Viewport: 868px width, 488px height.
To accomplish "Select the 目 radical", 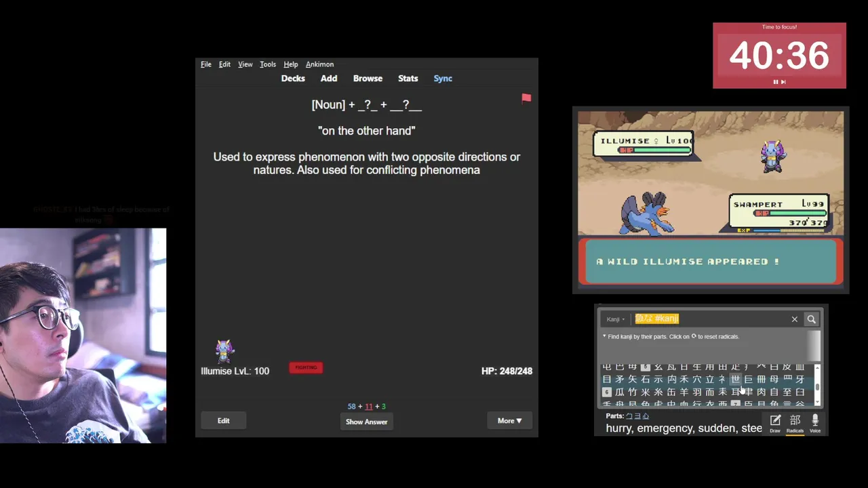I will tap(607, 380).
